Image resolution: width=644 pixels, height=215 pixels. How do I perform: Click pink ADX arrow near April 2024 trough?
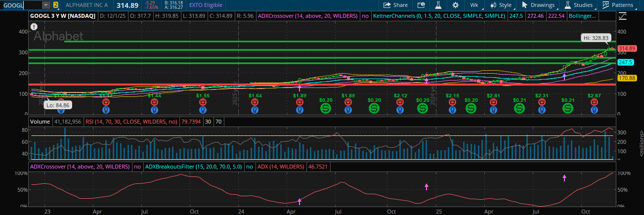(299, 201)
